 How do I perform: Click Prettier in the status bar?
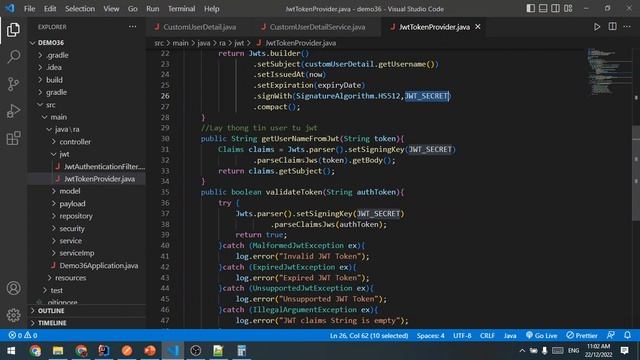582,336
